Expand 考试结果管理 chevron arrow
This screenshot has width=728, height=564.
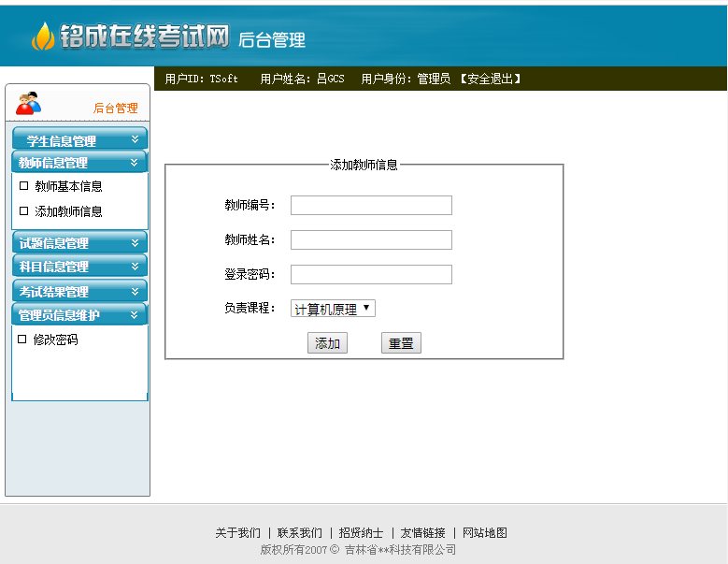tap(135, 291)
